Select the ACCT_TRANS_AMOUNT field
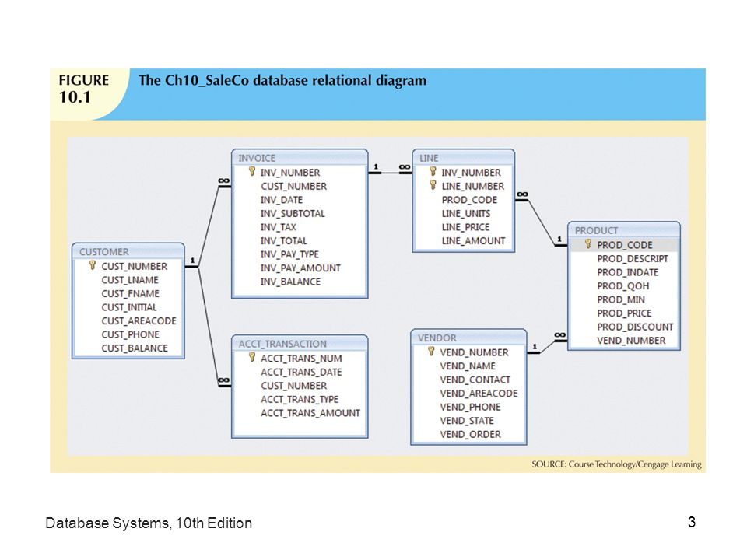 click(x=310, y=413)
